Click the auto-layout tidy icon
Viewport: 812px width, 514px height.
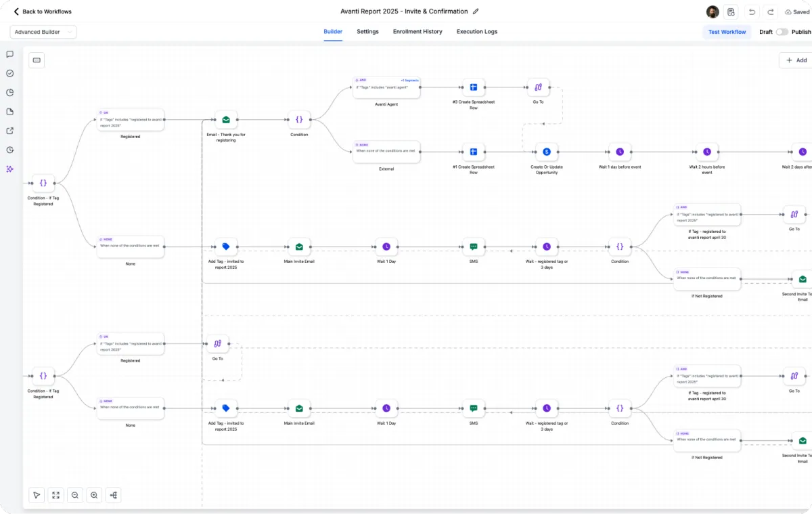113,495
